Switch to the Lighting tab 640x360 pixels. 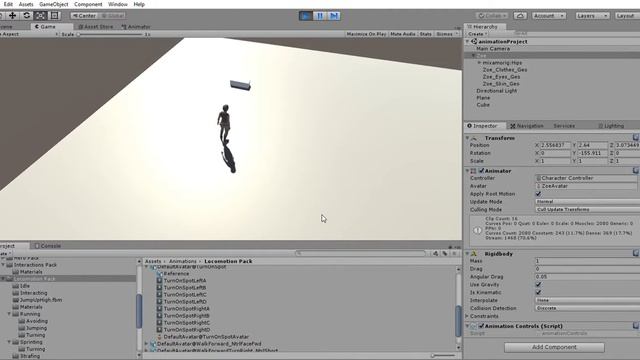point(611,126)
